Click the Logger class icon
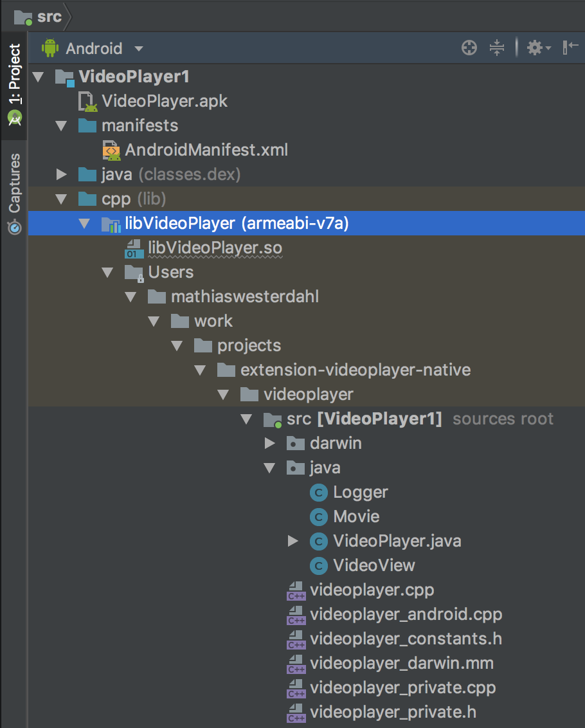585x728 pixels. click(x=318, y=493)
